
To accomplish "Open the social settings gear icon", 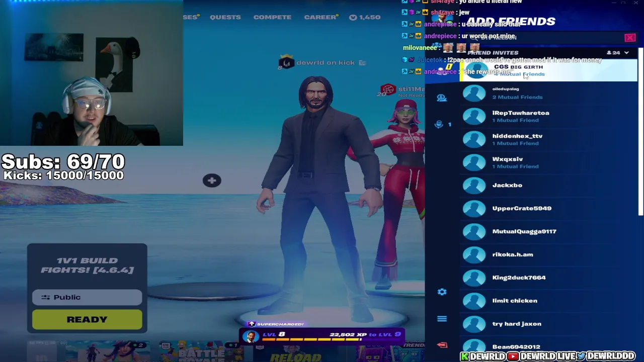I will coord(442,292).
